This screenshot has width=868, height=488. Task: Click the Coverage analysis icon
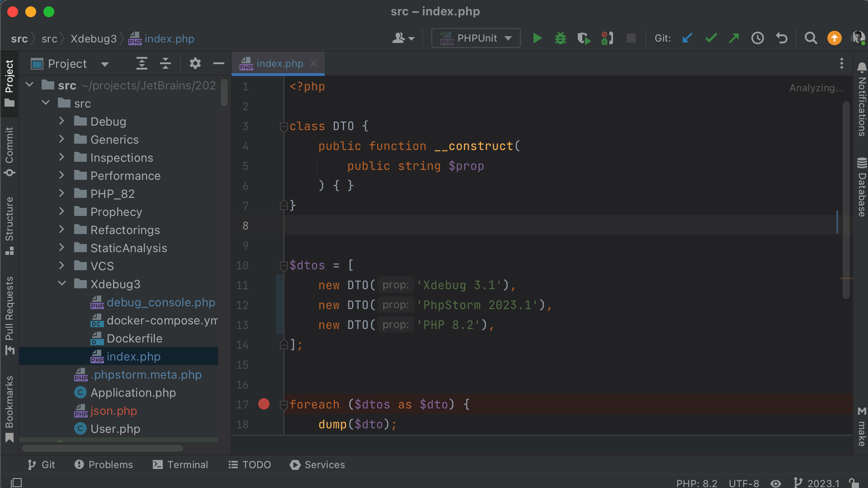[583, 38]
